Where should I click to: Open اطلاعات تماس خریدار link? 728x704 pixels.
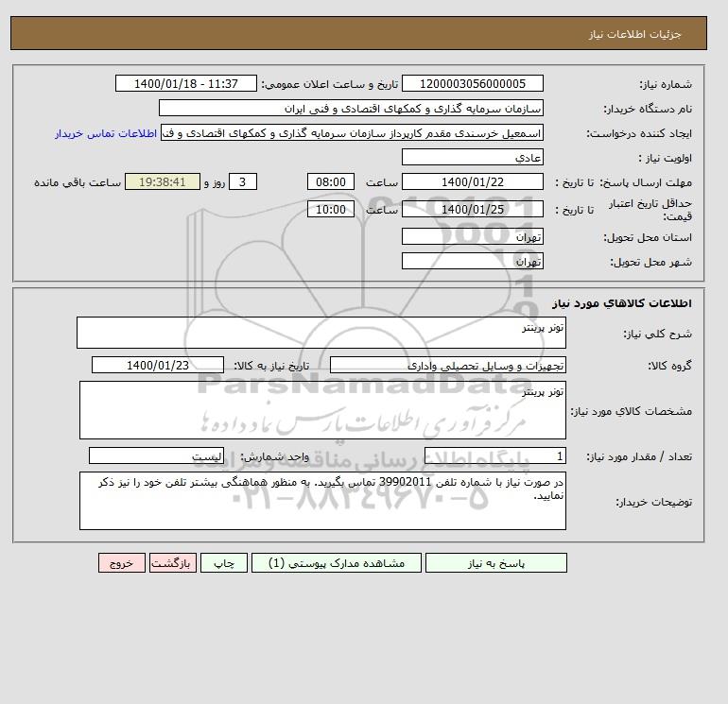pos(106,133)
